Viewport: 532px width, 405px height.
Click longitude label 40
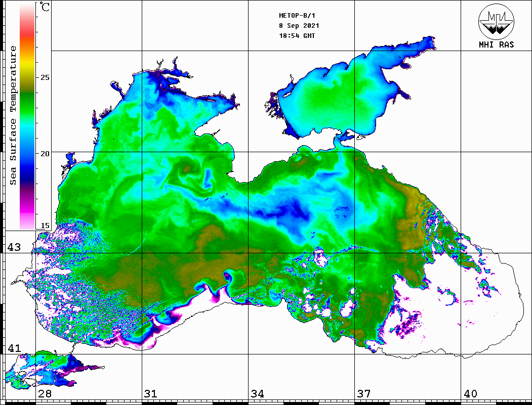click(x=470, y=393)
